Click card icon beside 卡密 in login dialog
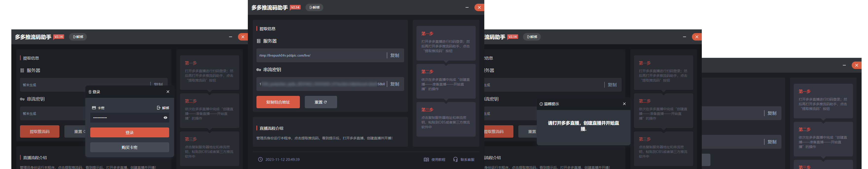This screenshot has width=868, height=169. [94, 108]
